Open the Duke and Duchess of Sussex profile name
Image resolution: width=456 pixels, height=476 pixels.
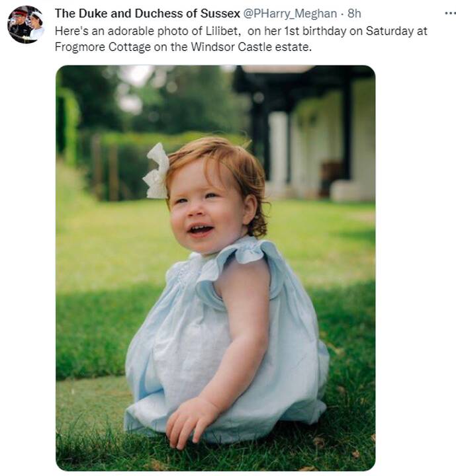tap(148, 14)
